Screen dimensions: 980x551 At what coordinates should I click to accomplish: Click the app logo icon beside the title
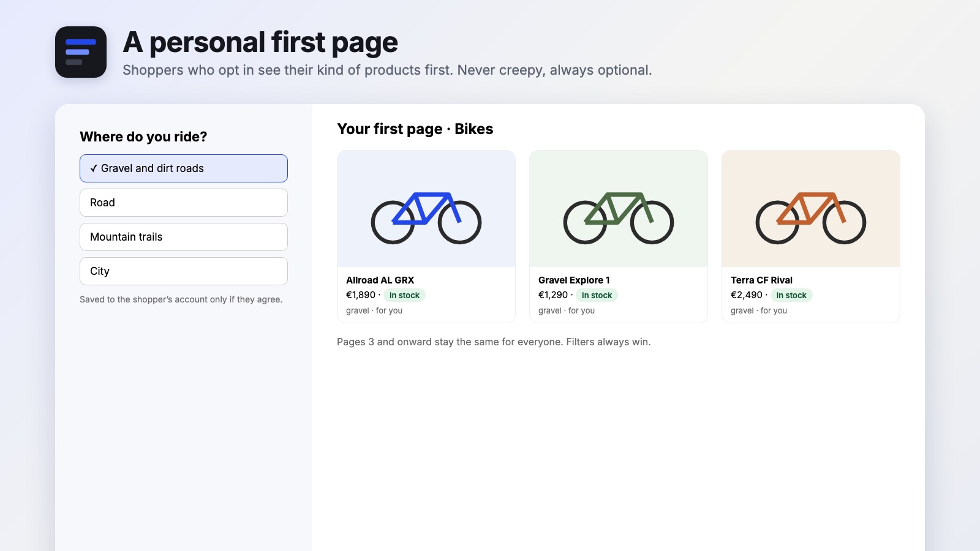[x=81, y=52]
